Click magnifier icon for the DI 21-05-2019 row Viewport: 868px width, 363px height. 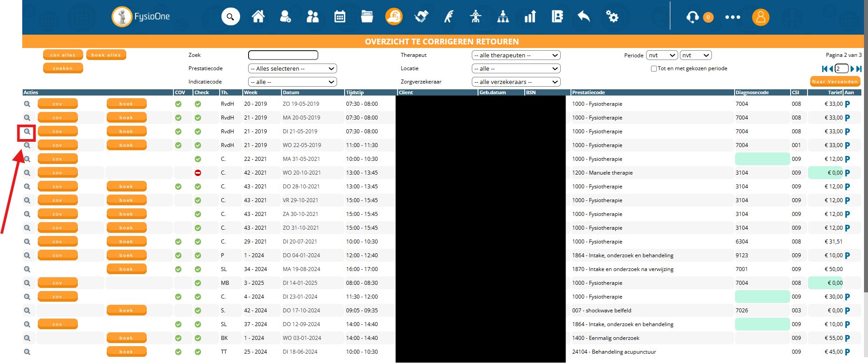[27, 132]
